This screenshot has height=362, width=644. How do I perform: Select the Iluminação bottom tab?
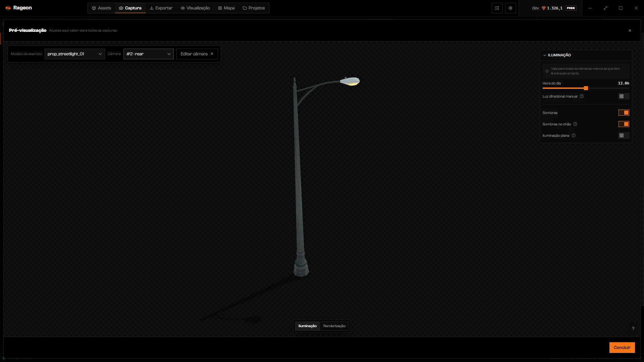point(308,326)
